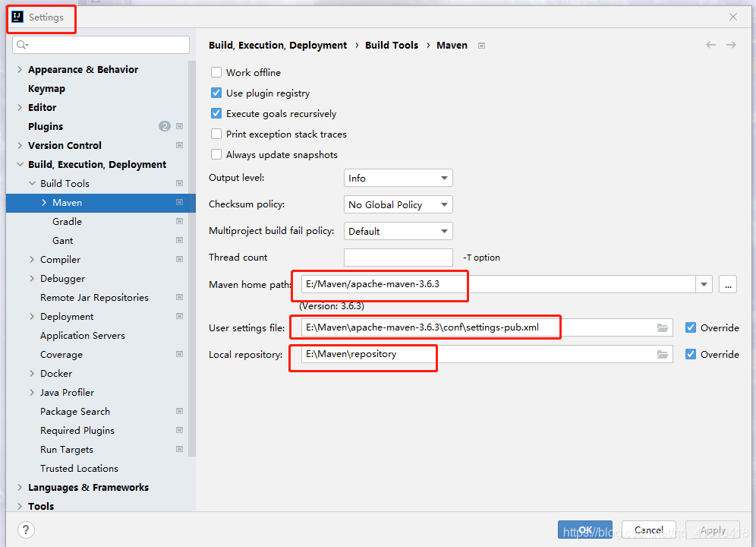
Task: Navigate forward with the right arrow icon
Action: pyautogui.click(x=732, y=45)
